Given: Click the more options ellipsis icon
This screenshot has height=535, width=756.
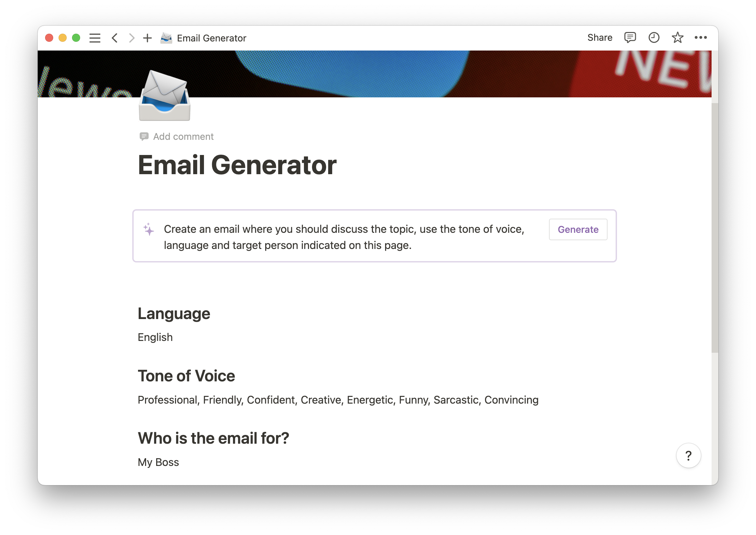Looking at the screenshot, I should point(700,38).
